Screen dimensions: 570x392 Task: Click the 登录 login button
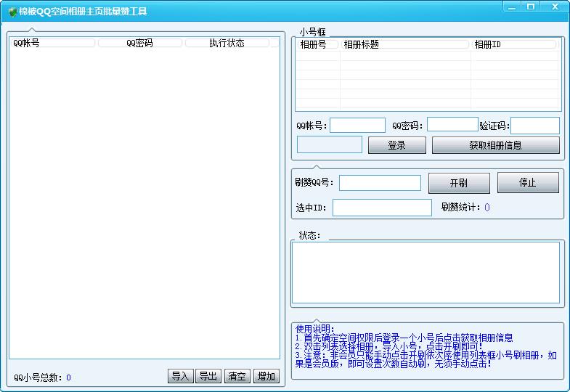click(396, 145)
